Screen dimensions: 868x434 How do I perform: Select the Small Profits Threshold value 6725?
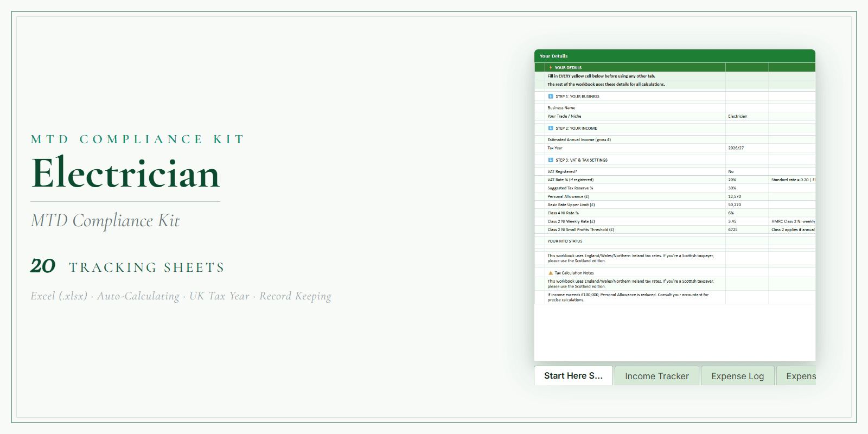pos(747,229)
